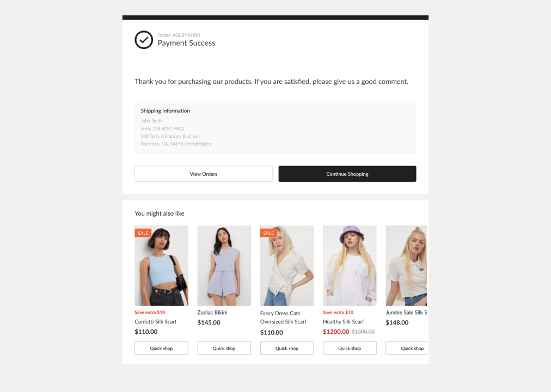Open the Confetti Silk Scarf product image
Viewport: 551px width, 392px height.
point(161,266)
